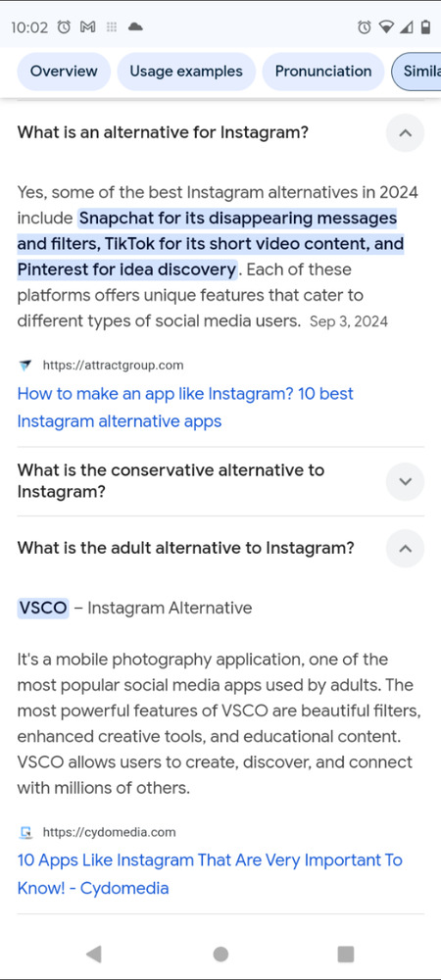Screen dimensions: 441x980
Task: Collapse the 'adult alternative to Instagram' answer
Action: [x=405, y=548]
